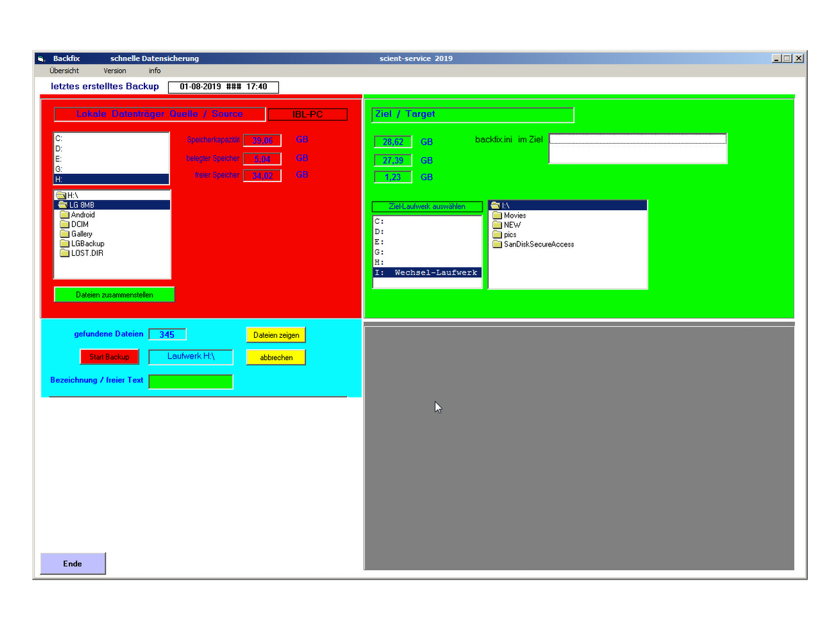Choose drive G: in target drive list
This screenshot has height=630, width=840.
pos(379,252)
